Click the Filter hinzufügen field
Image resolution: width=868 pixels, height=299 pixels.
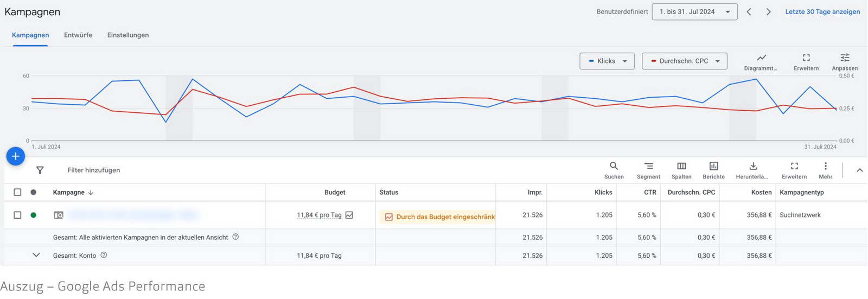pyautogui.click(x=94, y=170)
